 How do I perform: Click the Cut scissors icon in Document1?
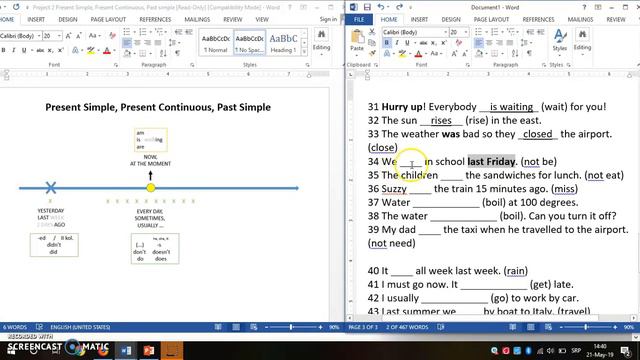click(x=372, y=32)
